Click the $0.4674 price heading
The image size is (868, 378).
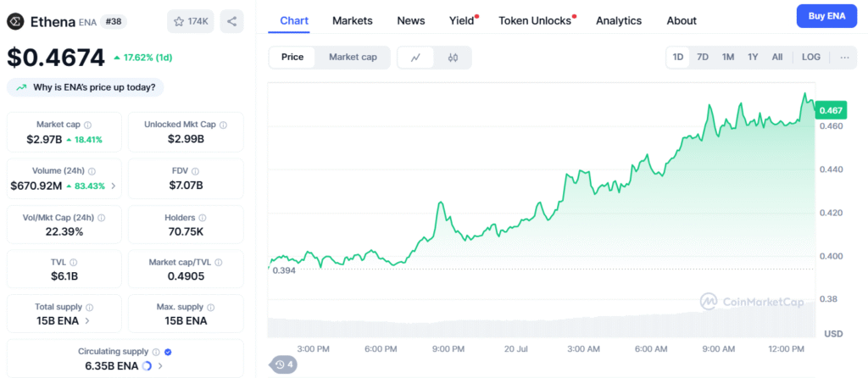(56, 58)
